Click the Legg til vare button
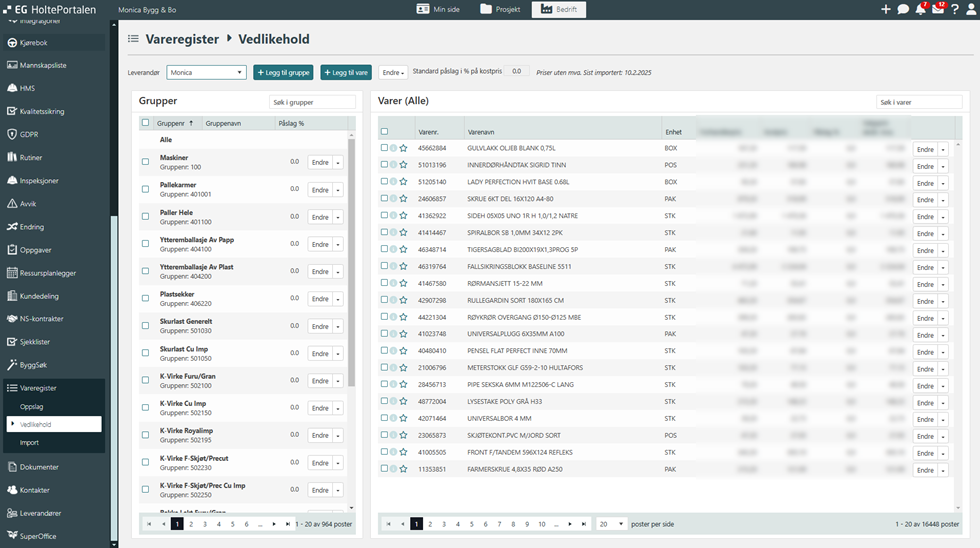The height and width of the screenshot is (548, 980). tap(346, 72)
